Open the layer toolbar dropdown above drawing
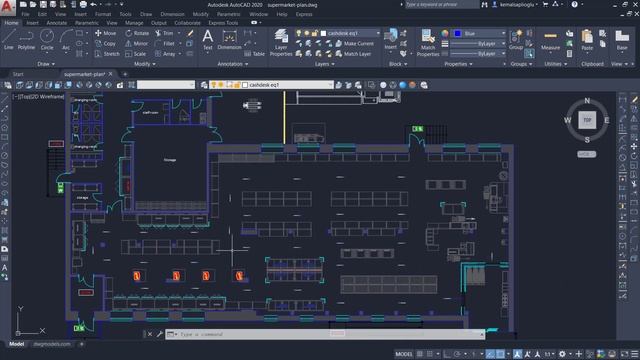640x360 pixels. click(271, 85)
